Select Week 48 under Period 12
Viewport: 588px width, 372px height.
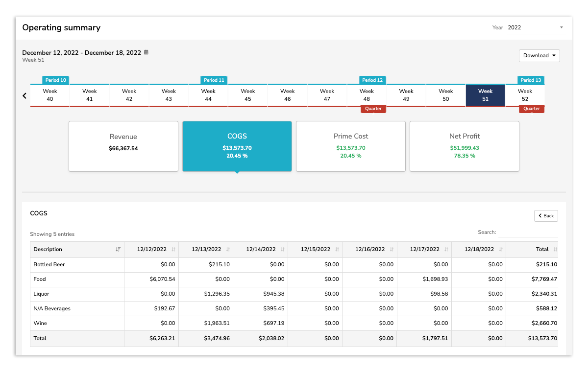click(367, 95)
